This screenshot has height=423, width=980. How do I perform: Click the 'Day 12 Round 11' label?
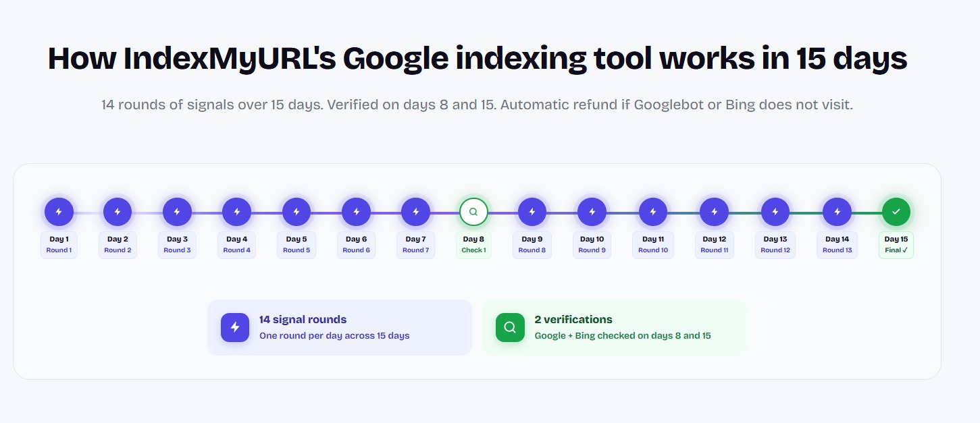pos(714,245)
